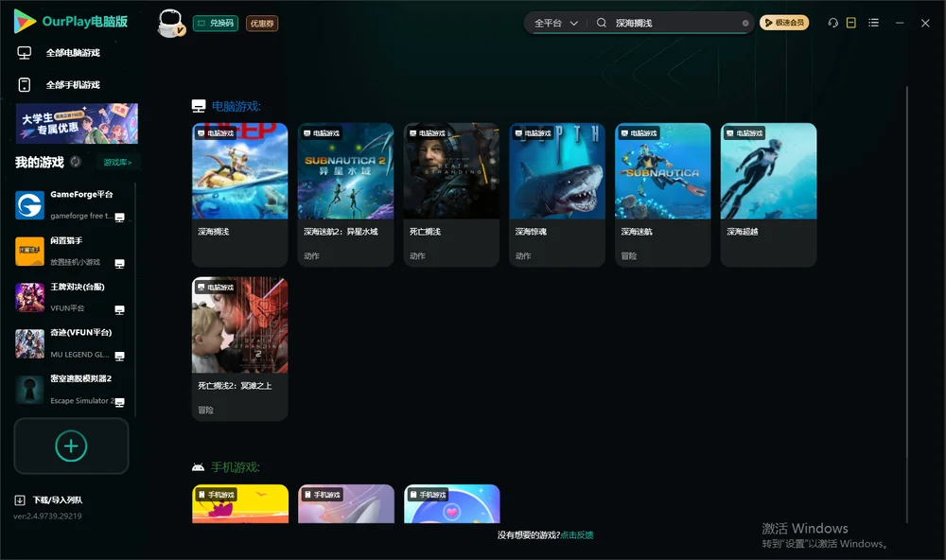Open the headset customer service icon
The height and width of the screenshot is (560, 946).
coord(833,23)
